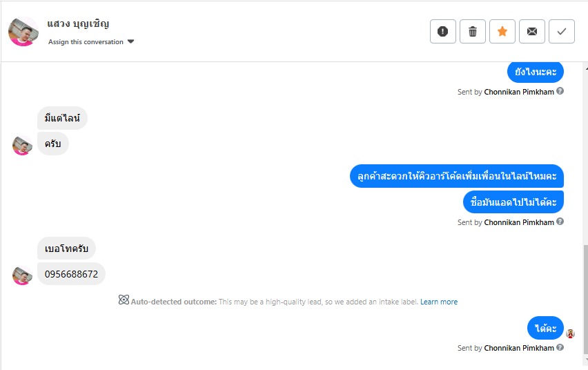
Task: Click the small seen-by avatar near ได้คะ
Action: (570, 333)
